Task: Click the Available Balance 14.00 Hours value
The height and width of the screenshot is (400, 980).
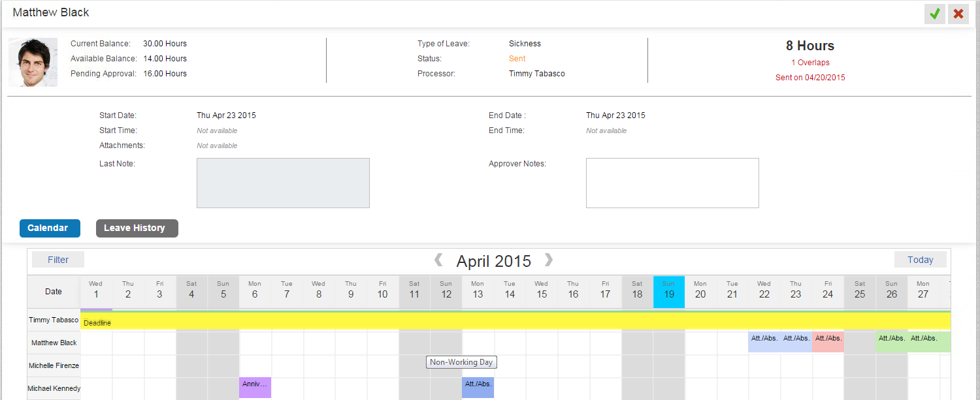Action: 165,59
